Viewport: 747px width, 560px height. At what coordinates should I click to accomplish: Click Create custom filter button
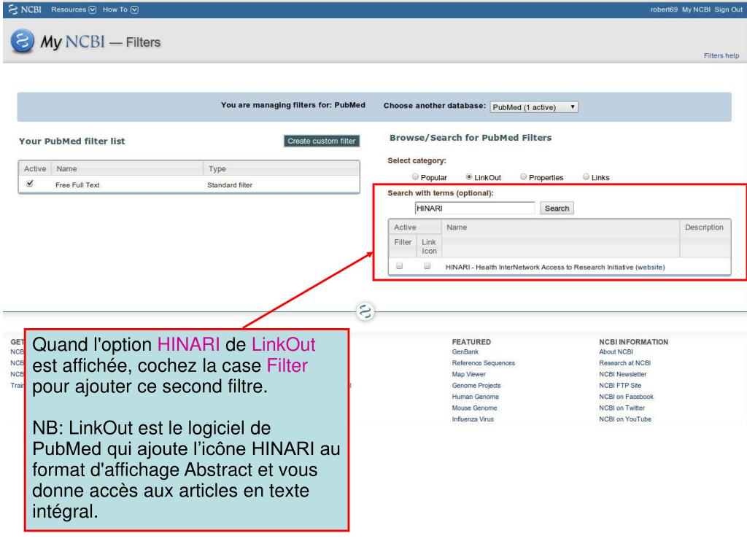coord(322,141)
